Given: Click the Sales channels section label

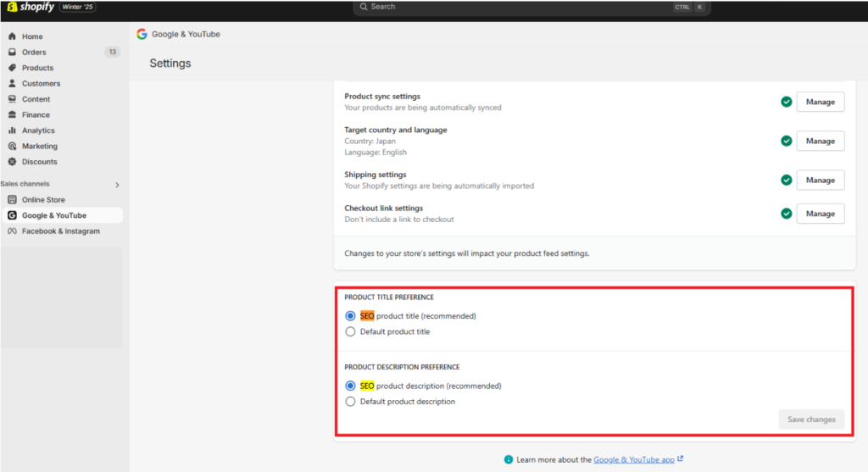Looking at the screenshot, I should pyautogui.click(x=25, y=184).
